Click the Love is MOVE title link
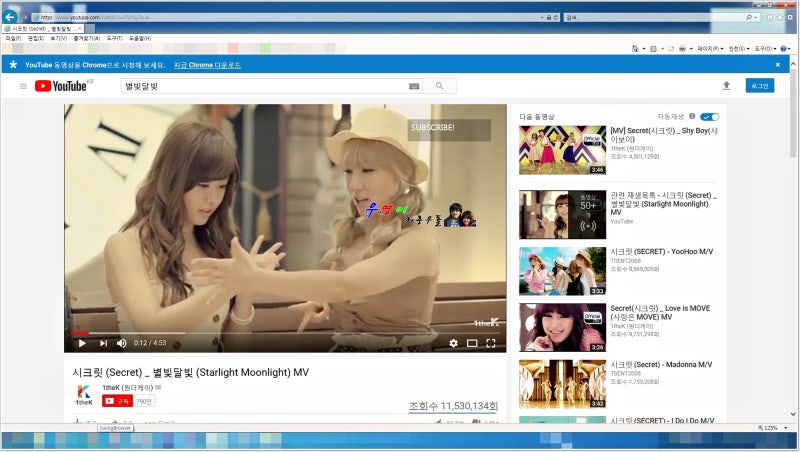This screenshot has height=452, width=800. pos(660,312)
